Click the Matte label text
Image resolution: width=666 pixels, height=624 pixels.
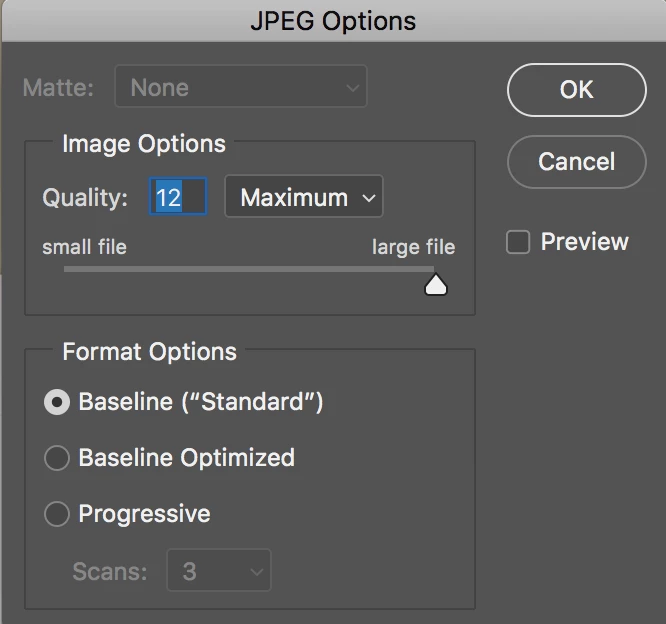point(58,87)
